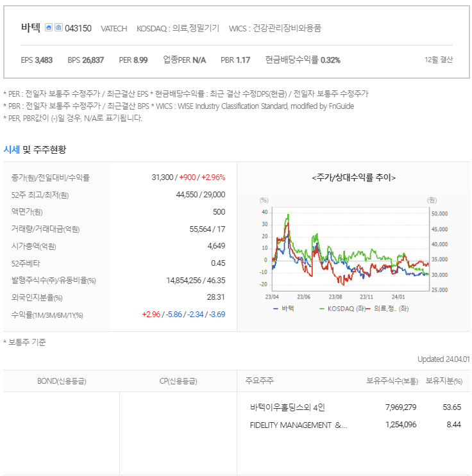Click the -3.69 one-year return
The height and width of the screenshot is (476, 472).
[x=217, y=315]
